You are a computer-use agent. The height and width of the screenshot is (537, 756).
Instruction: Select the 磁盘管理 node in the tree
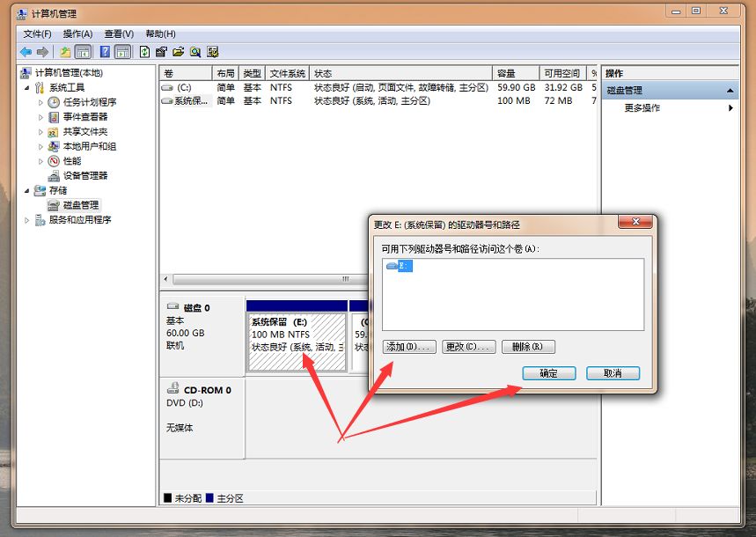(81, 205)
